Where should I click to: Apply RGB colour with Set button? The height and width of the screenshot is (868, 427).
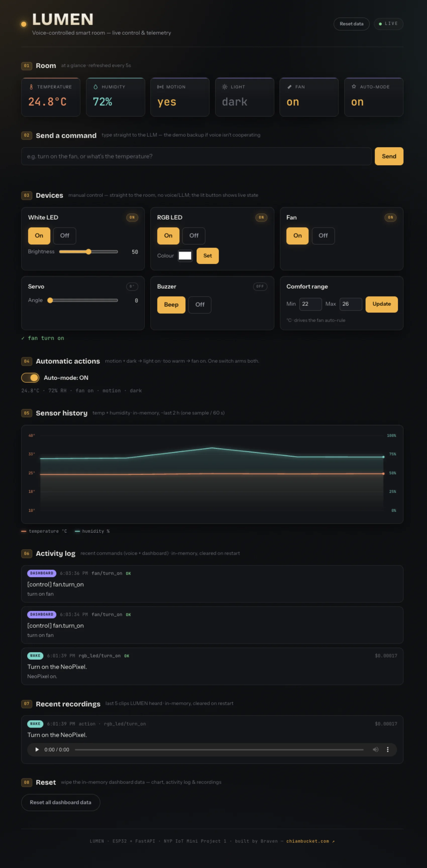pyautogui.click(x=208, y=256)
